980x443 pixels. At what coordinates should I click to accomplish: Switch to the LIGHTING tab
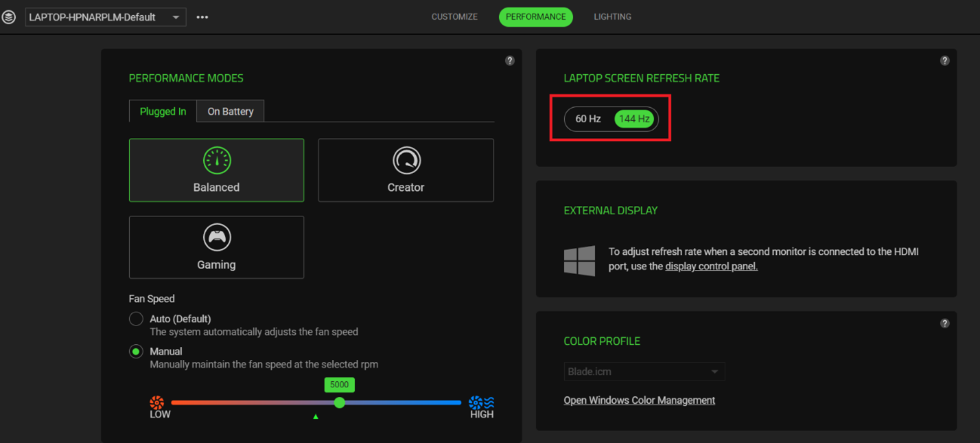pyautogui.click(x=612, y=16)
